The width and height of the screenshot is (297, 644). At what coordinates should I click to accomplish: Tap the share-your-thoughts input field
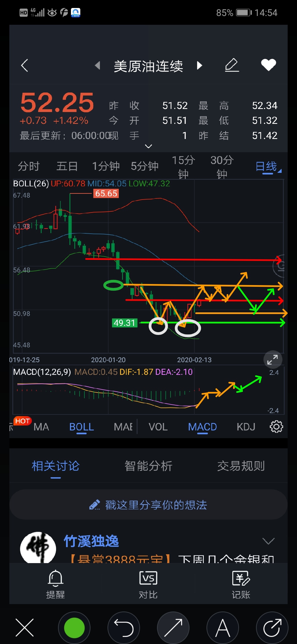[x=148, y=505]
